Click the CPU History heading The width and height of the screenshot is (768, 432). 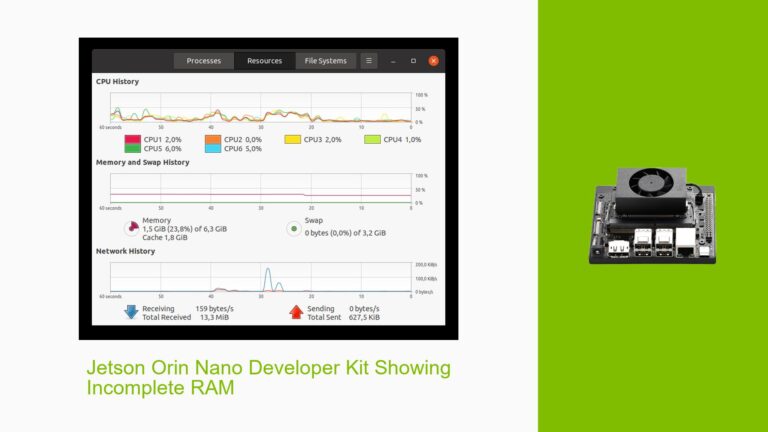point(118,81)
